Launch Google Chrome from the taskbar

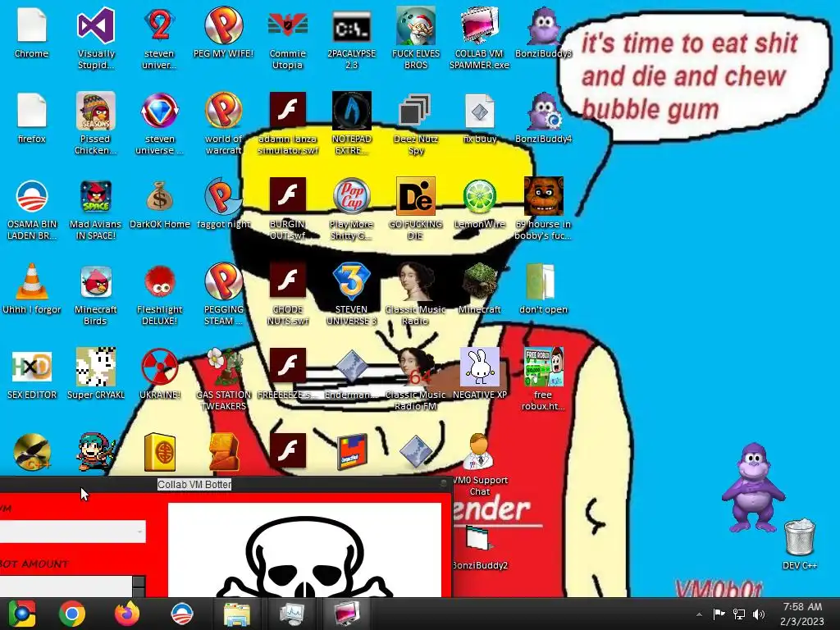click(72, 614)
